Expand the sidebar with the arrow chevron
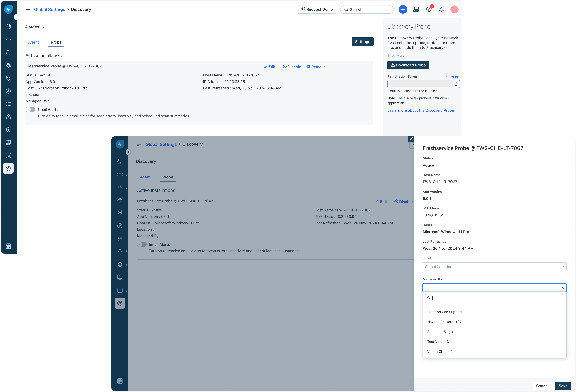576x392 pixels. (x=17, y=17)
